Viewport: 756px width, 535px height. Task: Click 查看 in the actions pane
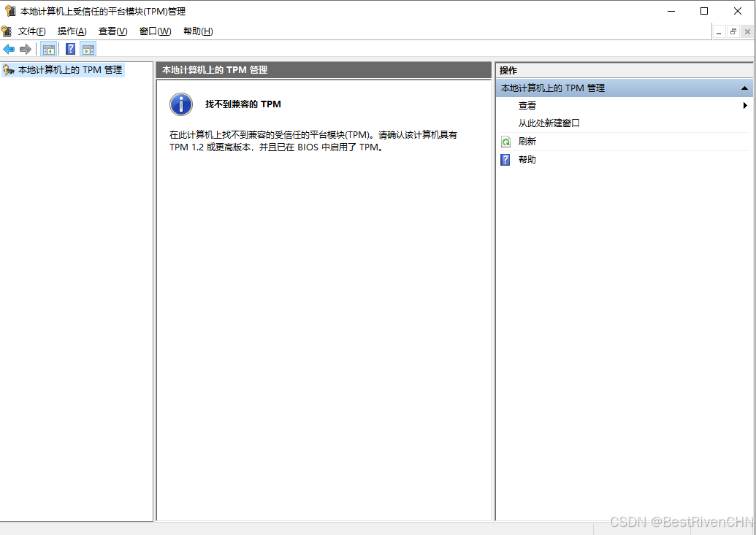coord(527,106)
